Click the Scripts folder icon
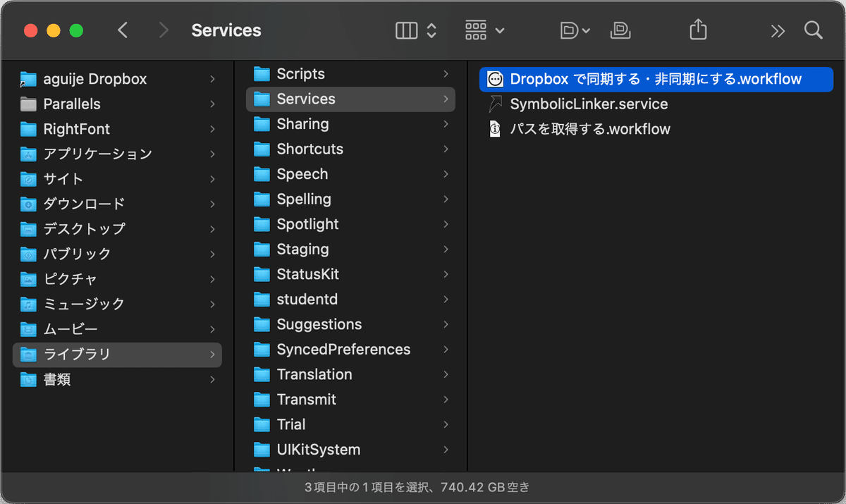Viewport: 846px width, 504px height. [262, 74]
